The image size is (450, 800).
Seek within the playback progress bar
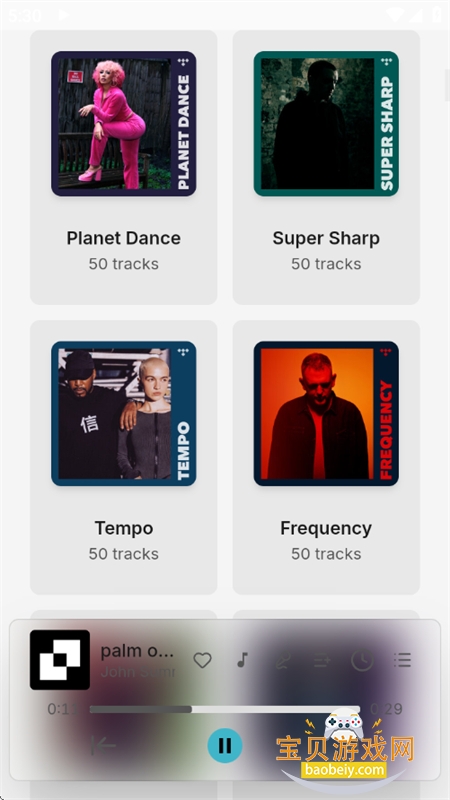point(224,709)
